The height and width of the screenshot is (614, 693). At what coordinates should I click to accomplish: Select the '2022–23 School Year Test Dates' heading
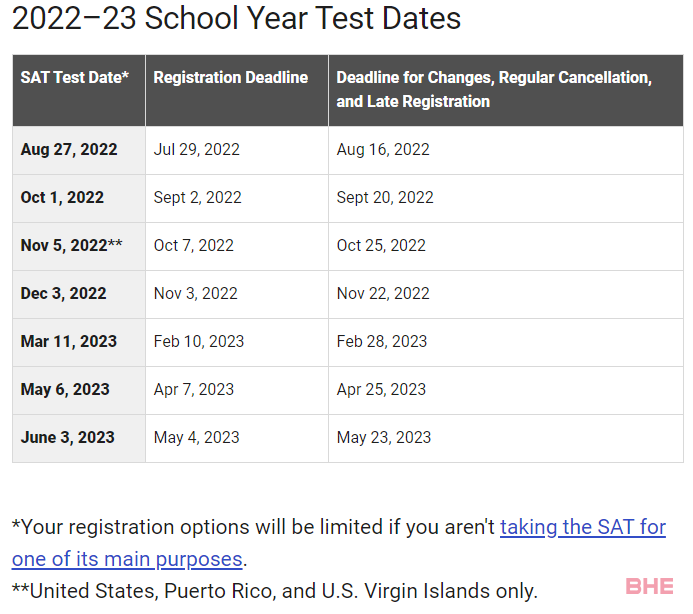[x=236, y=19]
